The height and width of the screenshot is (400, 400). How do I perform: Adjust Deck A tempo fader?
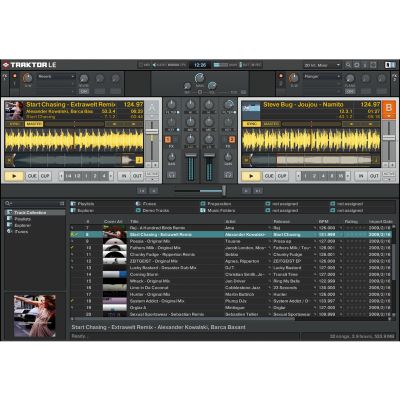click(x=152, y=131)
